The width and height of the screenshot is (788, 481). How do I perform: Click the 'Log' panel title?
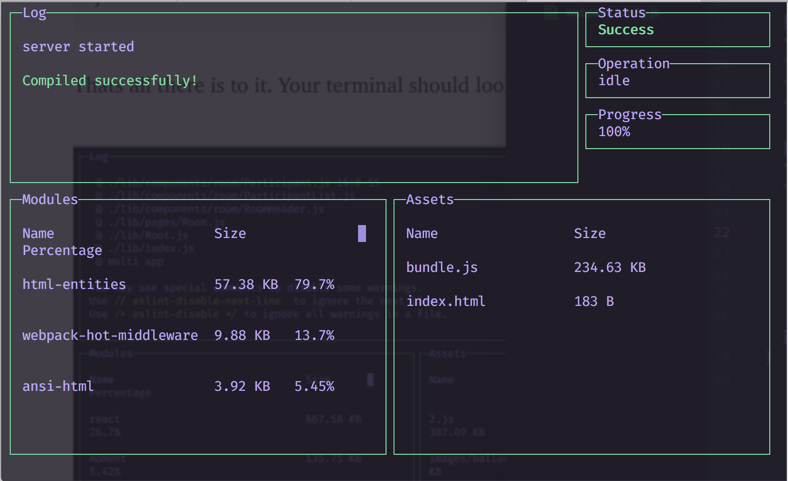click(34, 13)
